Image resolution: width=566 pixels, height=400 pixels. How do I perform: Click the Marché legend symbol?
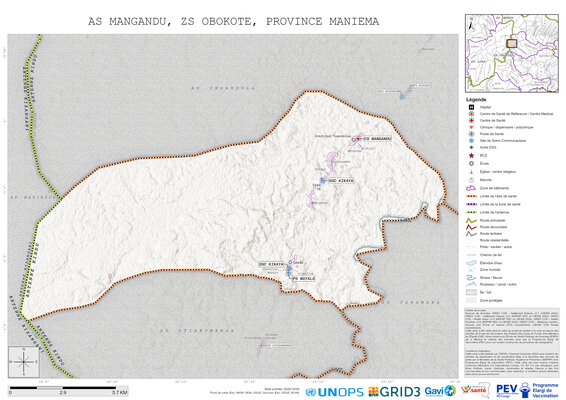(x=471, y=180)
